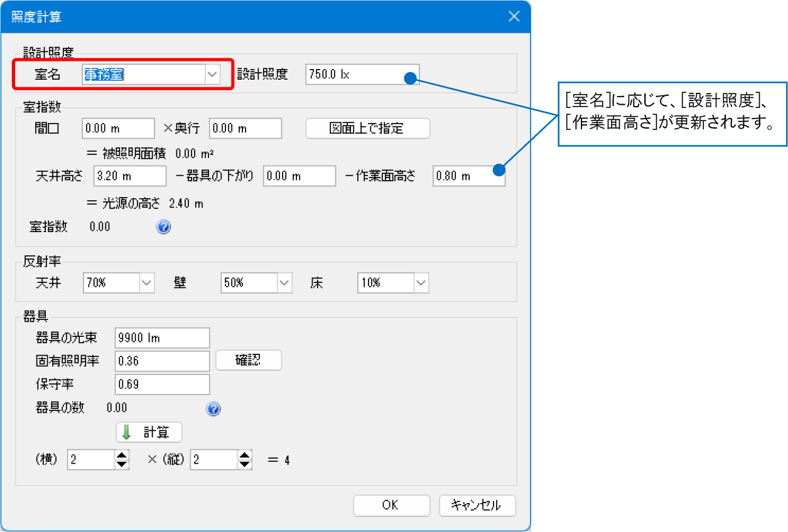The width and height of the screenshot is (788, 532).
Task: Increase the (横) count with up arrow
Action: click(121, 455)
